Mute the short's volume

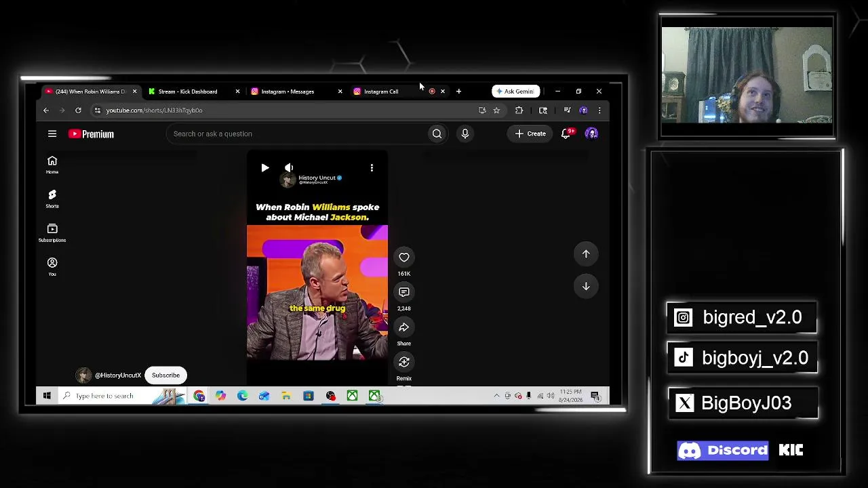[289, 167]
